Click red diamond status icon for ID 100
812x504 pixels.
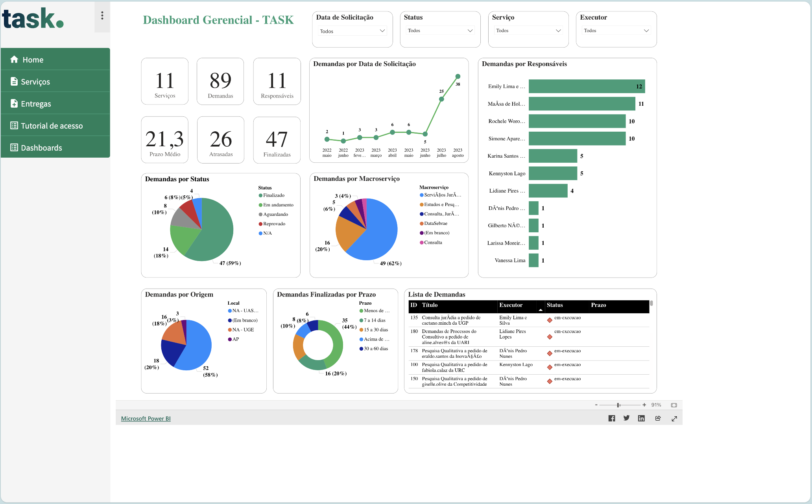pyautogui.click(x=550, y=367)
